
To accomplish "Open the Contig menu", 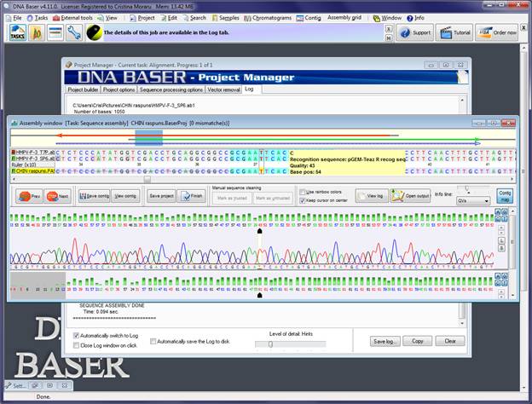I will [309, 18].
